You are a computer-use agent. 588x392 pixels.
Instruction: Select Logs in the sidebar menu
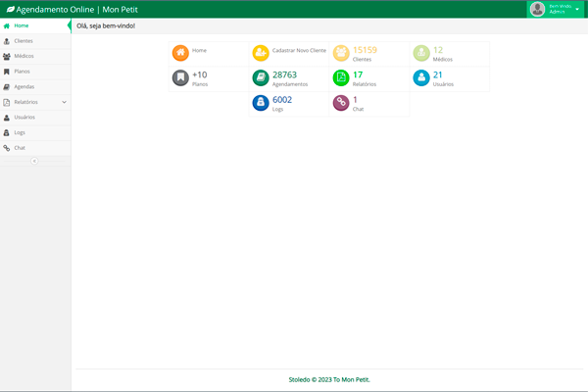point(20,132)
